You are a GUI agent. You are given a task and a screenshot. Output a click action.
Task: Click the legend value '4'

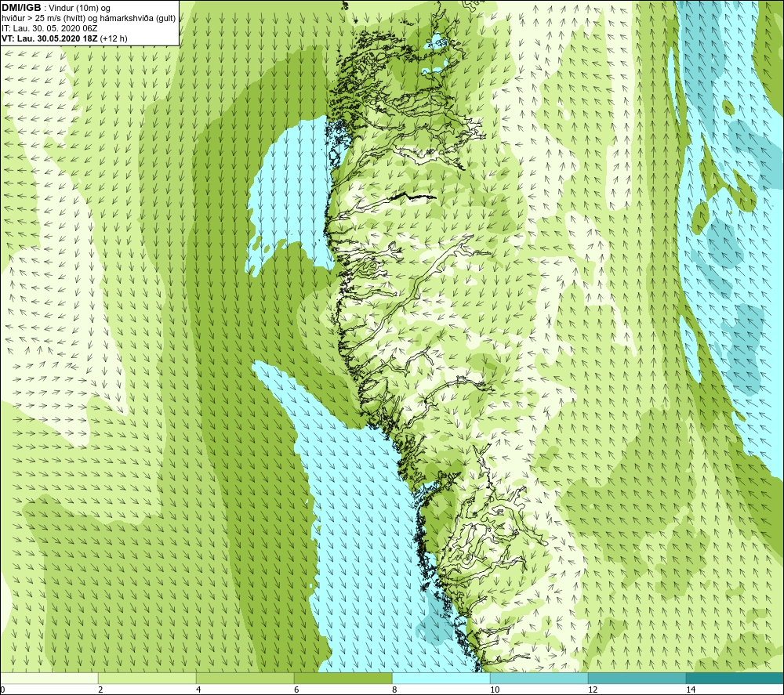point(198,690)
